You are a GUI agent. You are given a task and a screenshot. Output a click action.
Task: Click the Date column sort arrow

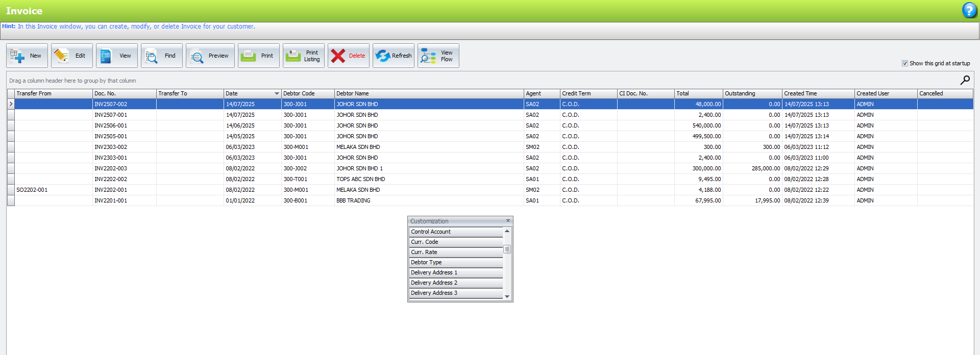point(277,93)
